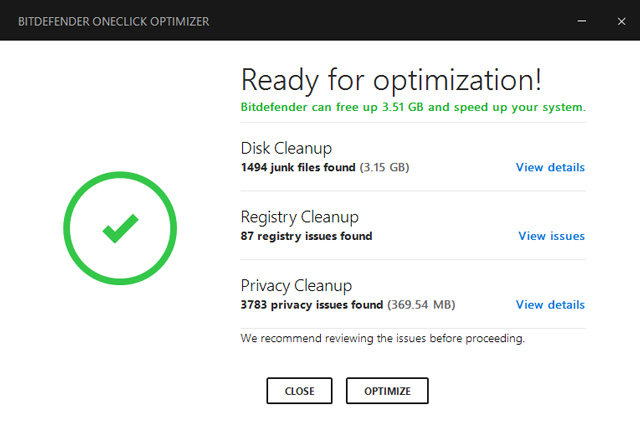This screenshot has width=640, height=428.
Task: Click the 'free up 3.51 GB' green message
Action: click(413, 107)
